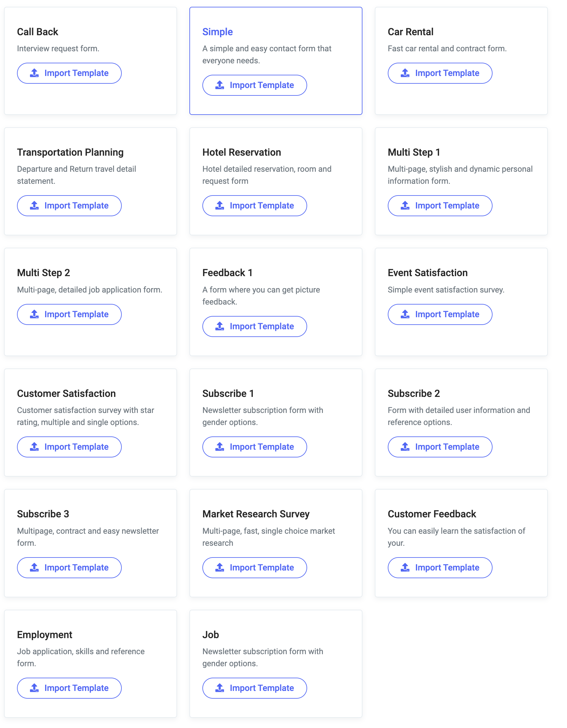Import the Employment template

pos(70,688)
